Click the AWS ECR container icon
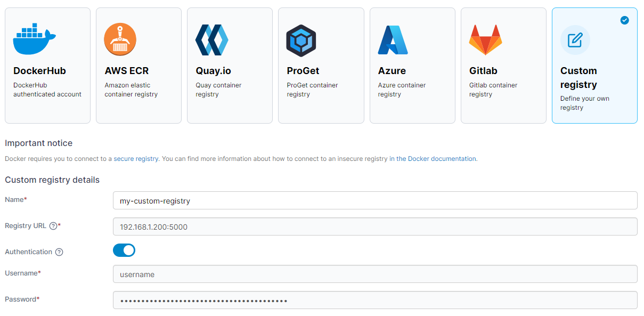Viewport: 644px width, 316px height. coord(120,39)
